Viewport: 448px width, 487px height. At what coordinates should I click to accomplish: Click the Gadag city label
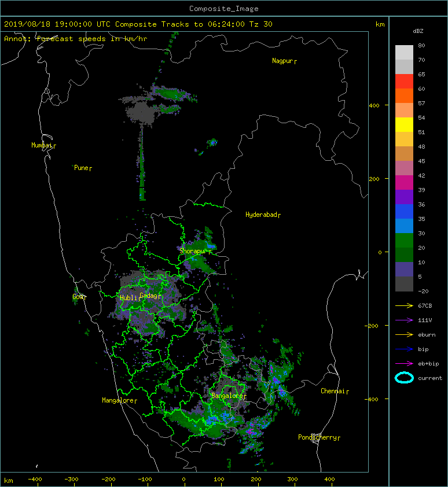150,296
